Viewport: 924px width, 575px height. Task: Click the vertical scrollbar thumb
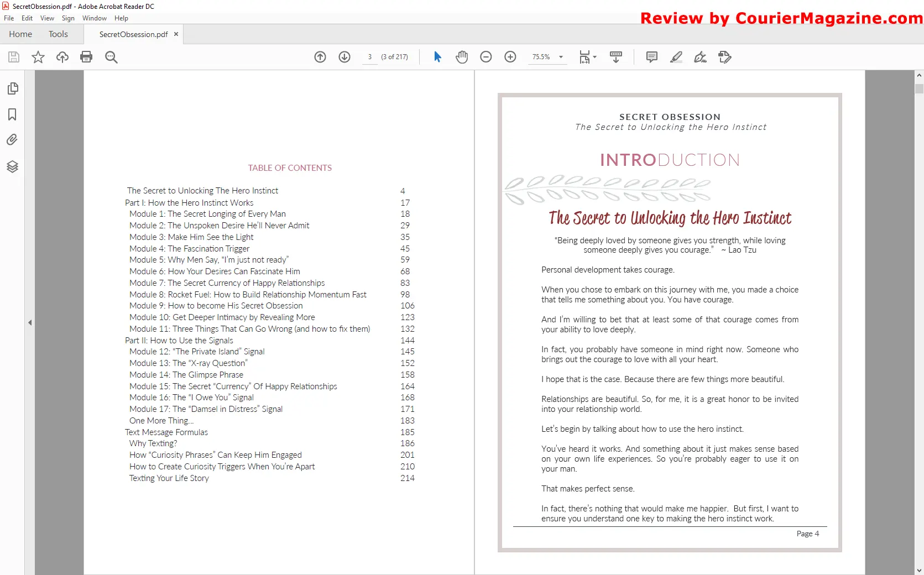click(x=919, y=88)
